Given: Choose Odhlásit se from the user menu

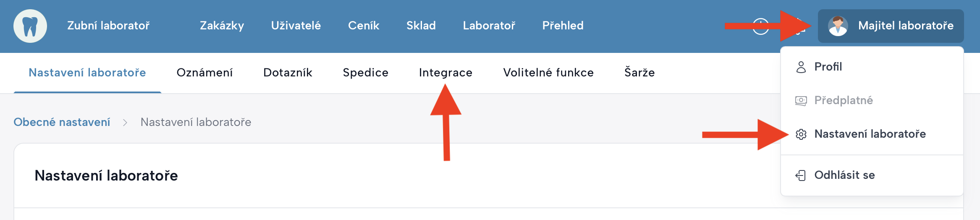Looking at the screenshot, I should pyautogui.click(x=844, y=175).
